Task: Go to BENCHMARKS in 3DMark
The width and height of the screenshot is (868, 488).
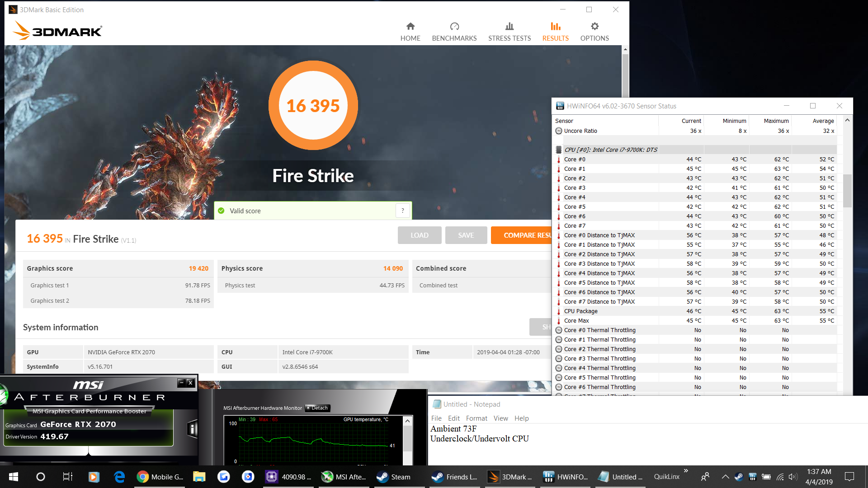Action: tap(454, 32)
